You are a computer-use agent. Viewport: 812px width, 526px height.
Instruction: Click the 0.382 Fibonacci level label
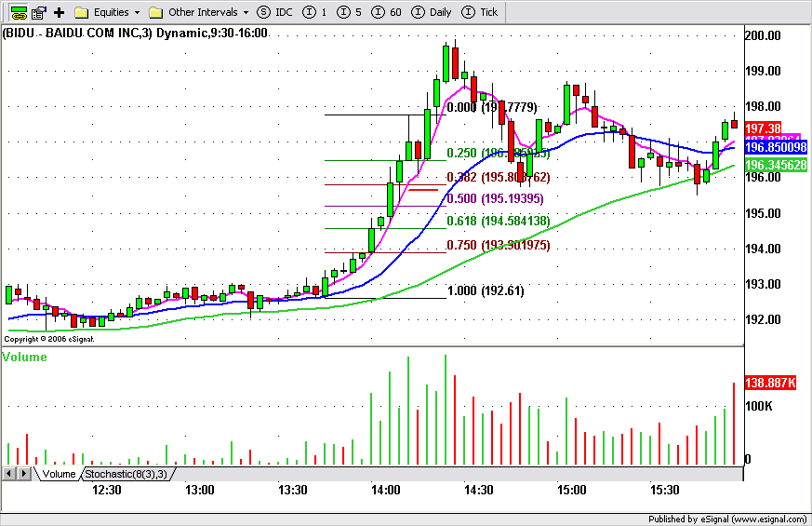(x=498, y=177)
